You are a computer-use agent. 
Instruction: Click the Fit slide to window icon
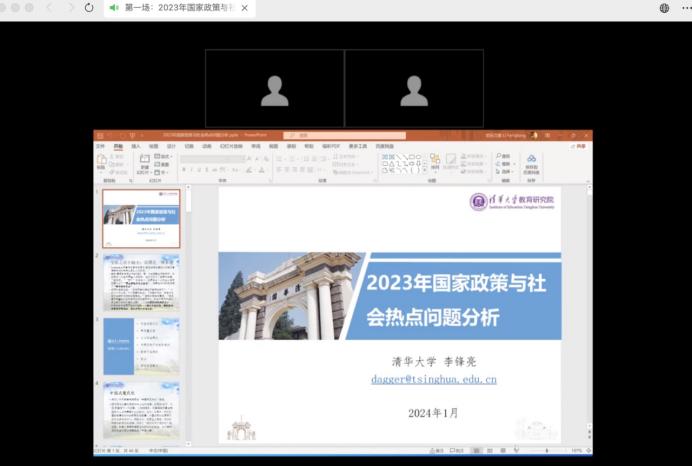pos(588,451)
